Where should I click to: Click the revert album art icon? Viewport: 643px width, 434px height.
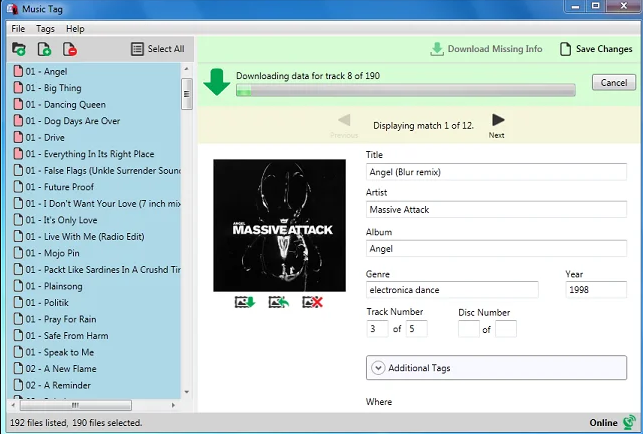tap(278, 302)
